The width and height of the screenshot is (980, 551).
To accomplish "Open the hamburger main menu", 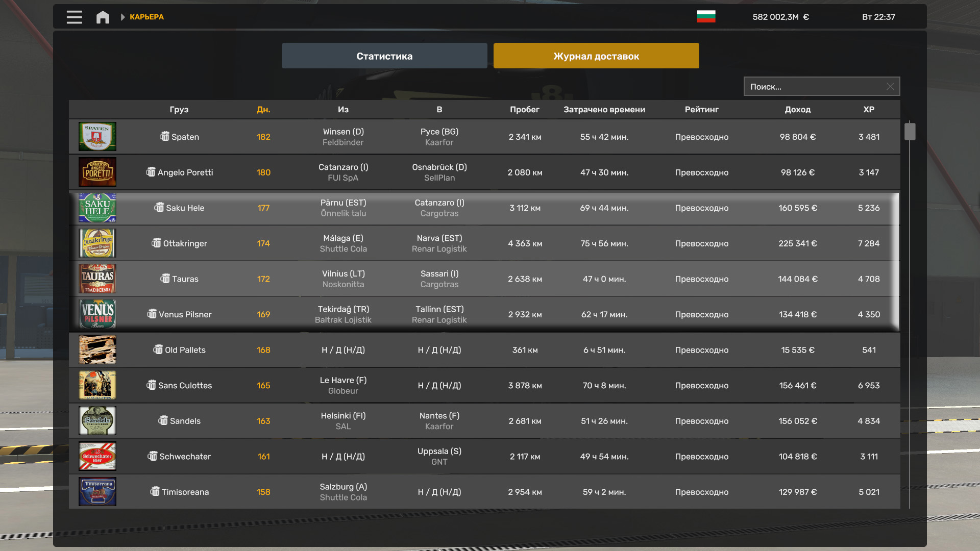I will pos(74,17).
